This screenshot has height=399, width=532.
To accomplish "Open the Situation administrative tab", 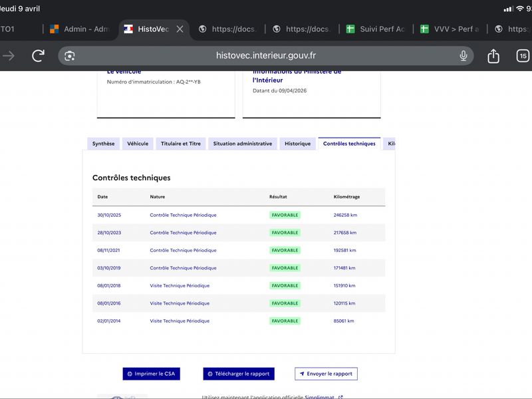I will click(x=243, y=144).
